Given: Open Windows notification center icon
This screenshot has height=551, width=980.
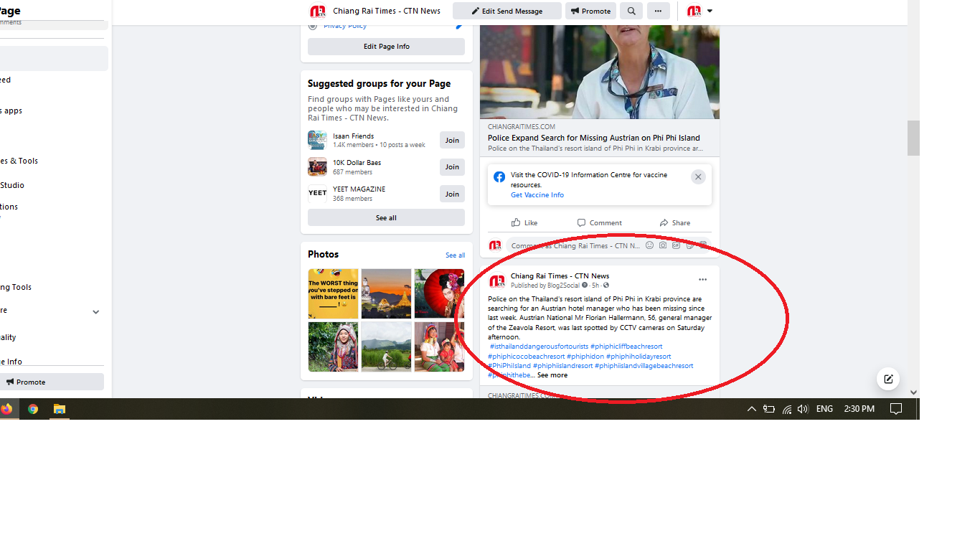Looking at the screenshot, I should pos(896,409).
